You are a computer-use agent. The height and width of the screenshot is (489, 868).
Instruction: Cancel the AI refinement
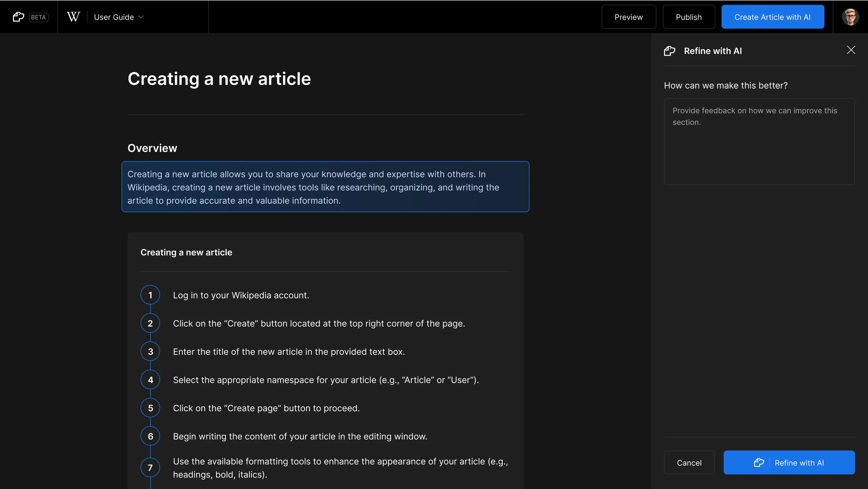689,462
